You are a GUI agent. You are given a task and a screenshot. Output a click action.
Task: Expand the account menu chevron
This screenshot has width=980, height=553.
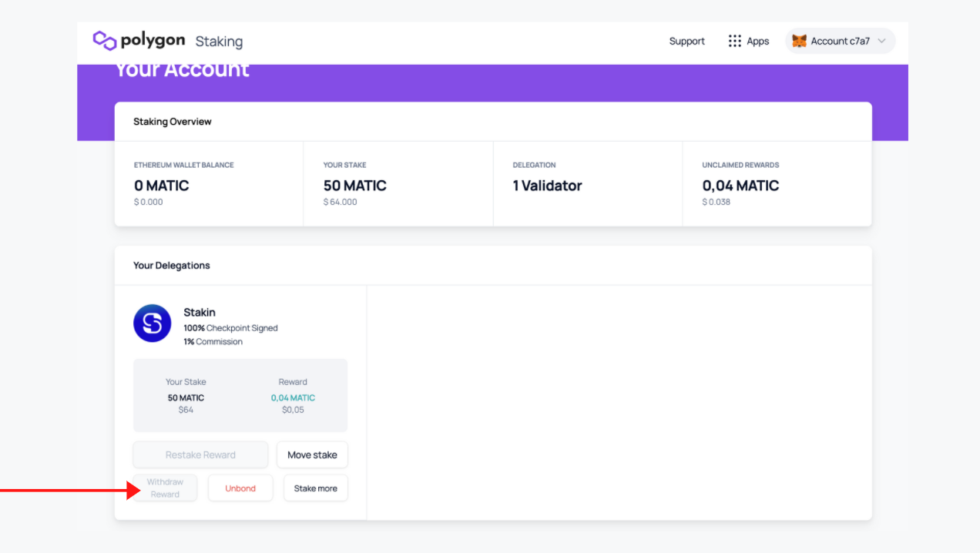coord(883,41)
